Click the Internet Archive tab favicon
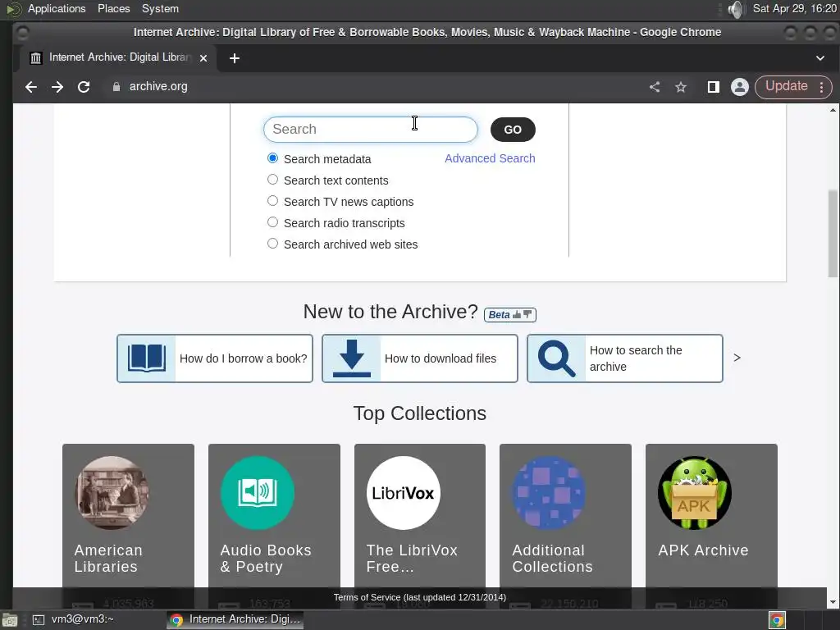 coord(36,58)
